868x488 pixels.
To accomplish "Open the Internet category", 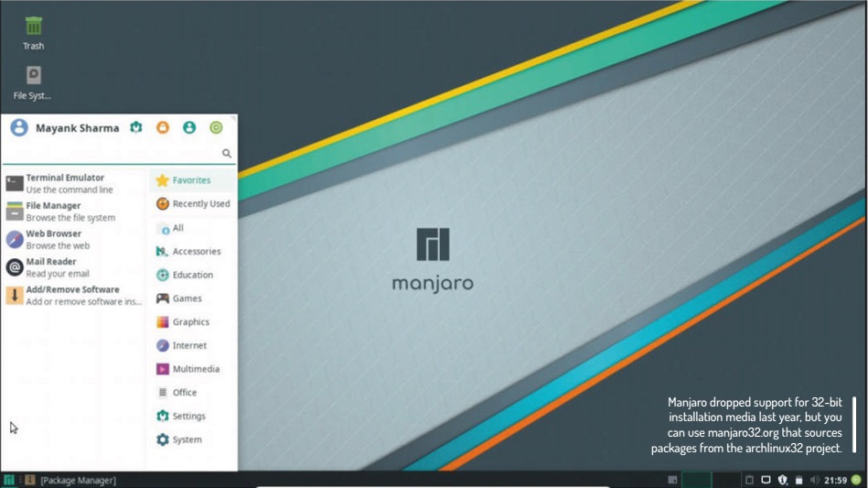I will pyautogui.click(x=192, y=346).
